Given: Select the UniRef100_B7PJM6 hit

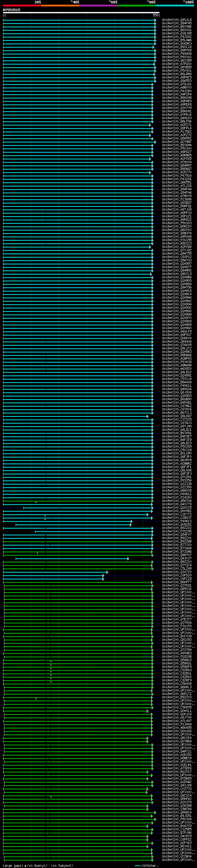Looking at the screenshot, I should click(176, 833).
